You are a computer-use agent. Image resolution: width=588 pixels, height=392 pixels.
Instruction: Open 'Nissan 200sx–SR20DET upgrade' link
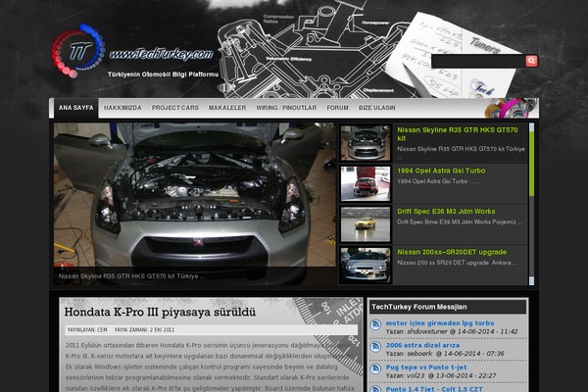(452, 252)
